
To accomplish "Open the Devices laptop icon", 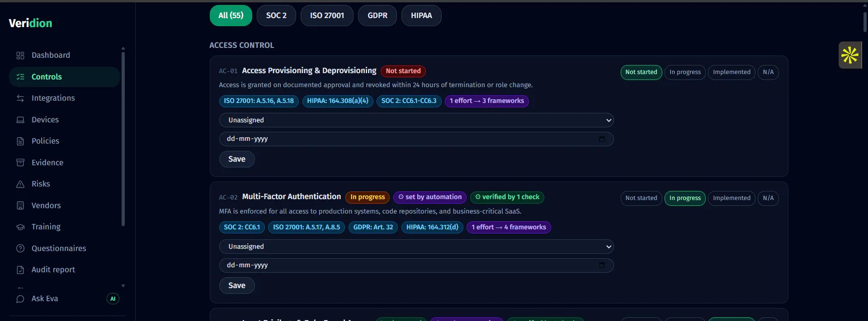I will click(x=20, y=120).
